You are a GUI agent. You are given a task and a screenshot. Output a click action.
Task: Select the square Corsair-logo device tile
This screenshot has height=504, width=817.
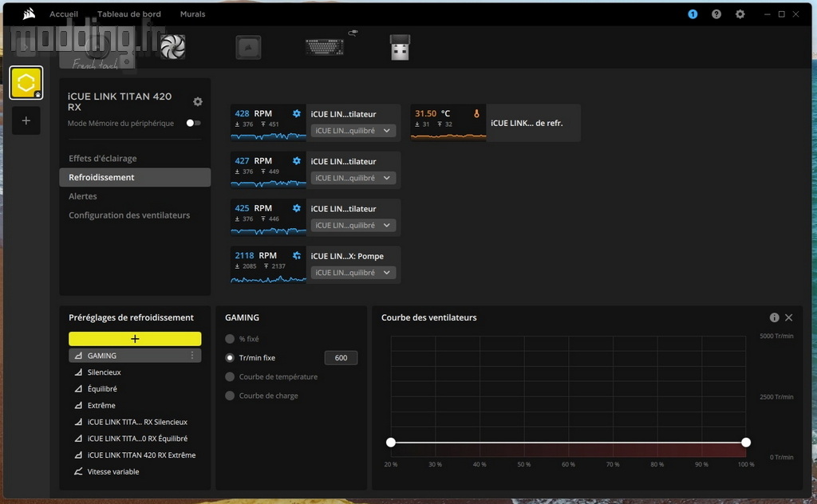[248, 47]
